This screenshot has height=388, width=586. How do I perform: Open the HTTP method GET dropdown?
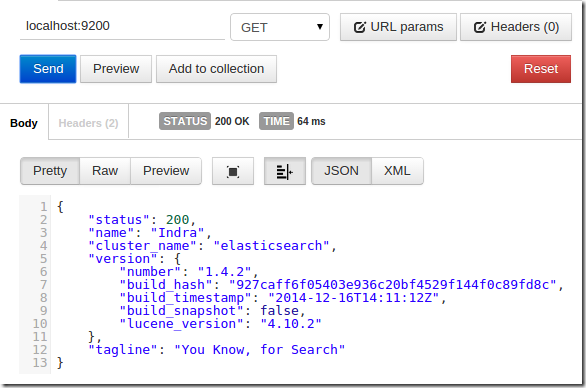(x=280, y=27)
